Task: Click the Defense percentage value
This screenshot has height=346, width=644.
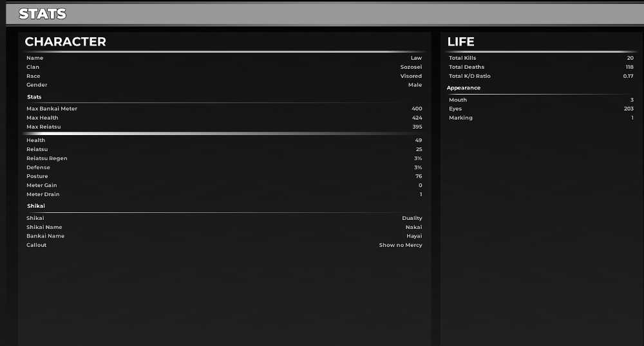Action: coord(418,167)
